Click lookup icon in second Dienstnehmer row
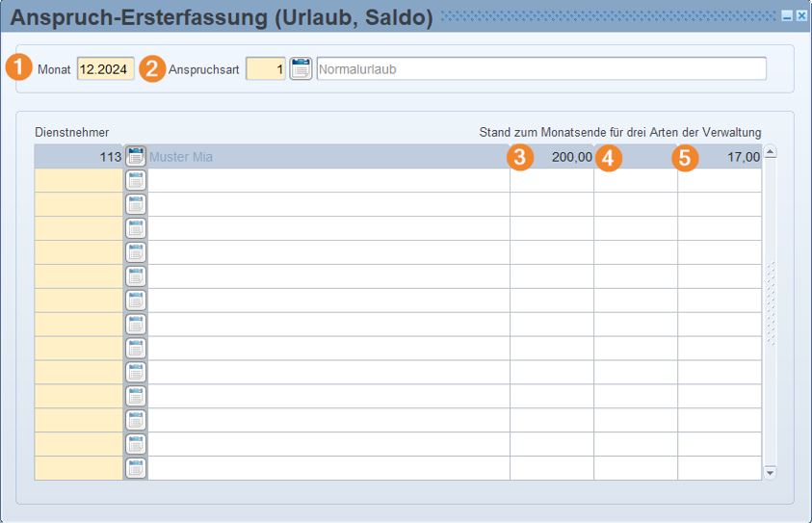812x523 pixels. pyautogui.click(x=136, y=181)
